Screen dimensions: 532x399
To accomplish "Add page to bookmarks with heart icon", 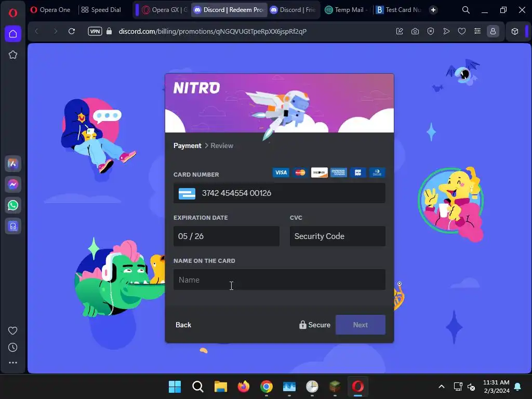I will click(x=462, y=32).
